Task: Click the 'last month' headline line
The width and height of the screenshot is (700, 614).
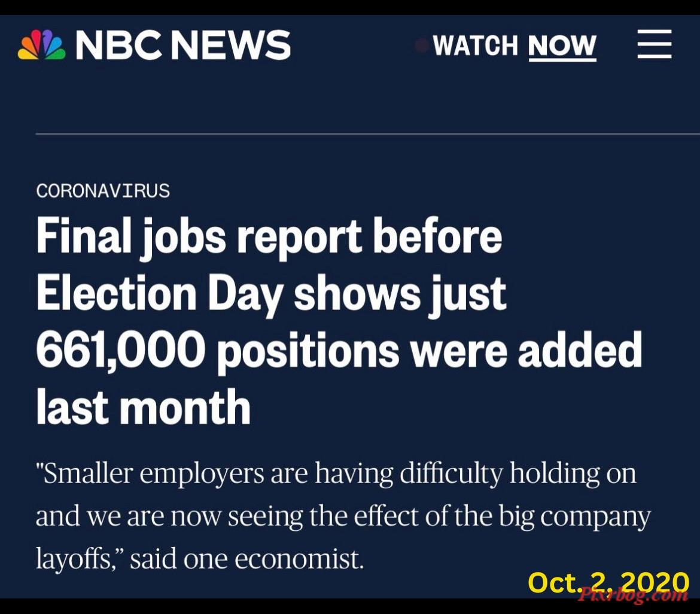Action: [x=144, y=408]
